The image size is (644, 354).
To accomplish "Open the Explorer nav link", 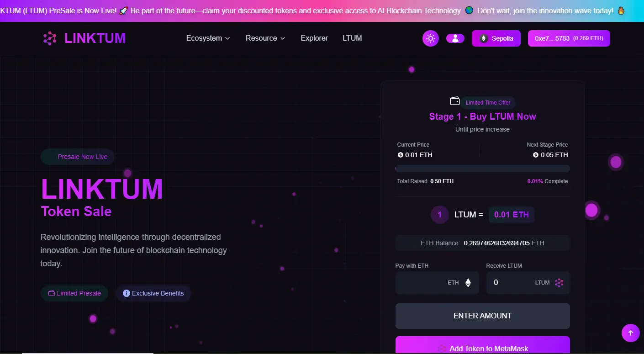I will 314,38.
